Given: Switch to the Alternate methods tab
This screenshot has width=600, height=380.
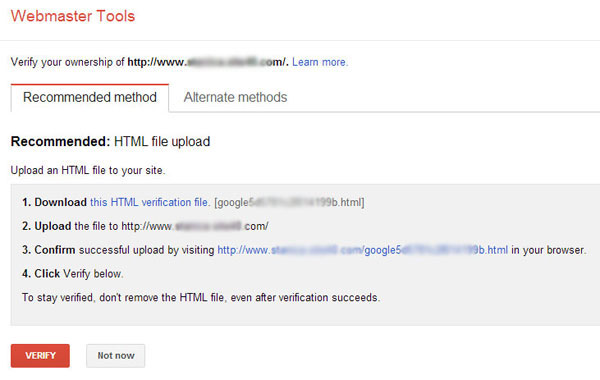Looking at the screenshot, I should [235, 97].
